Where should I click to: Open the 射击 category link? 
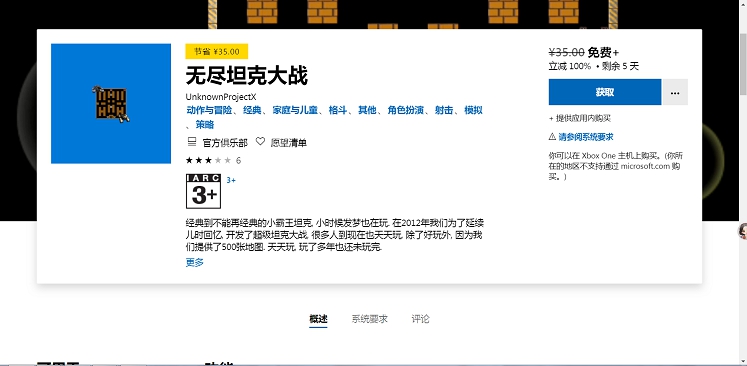click(x=444, y=110)
